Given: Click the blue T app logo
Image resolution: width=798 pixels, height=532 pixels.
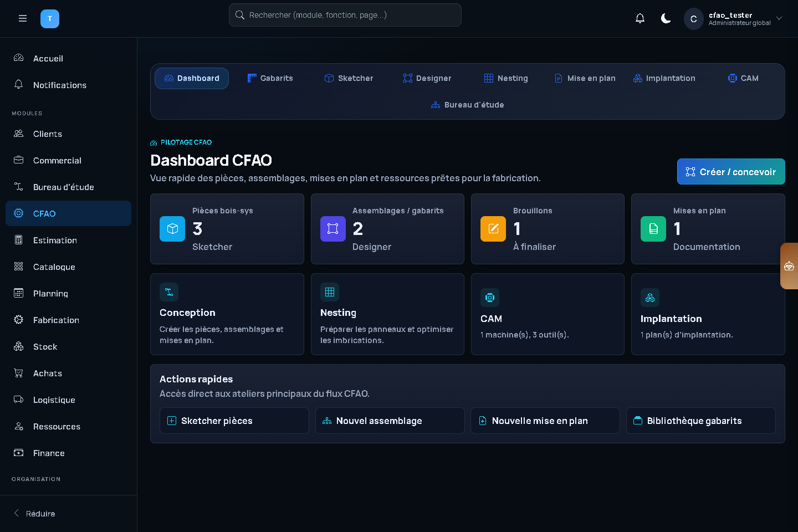Looking at the screenshot, I should (50, 19).
